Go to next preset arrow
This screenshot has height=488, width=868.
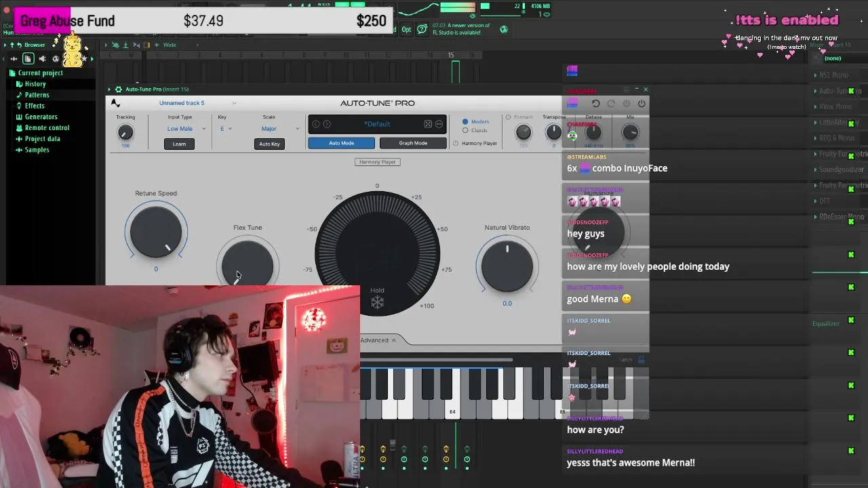coord(327,124)
